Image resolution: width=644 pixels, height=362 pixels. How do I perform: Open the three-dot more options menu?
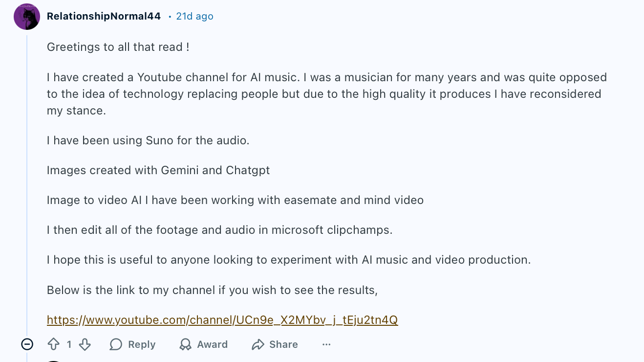pos(326,344)
